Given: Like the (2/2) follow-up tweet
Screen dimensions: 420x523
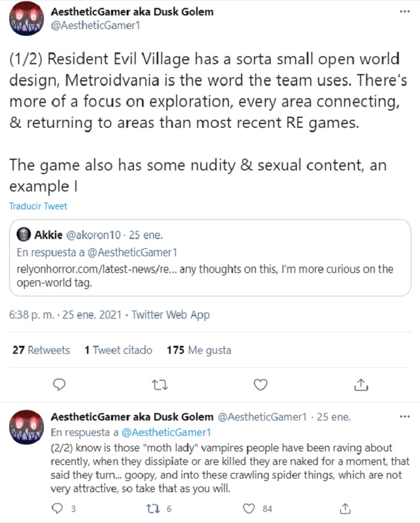Looking at the screenshot, I should 250,508.
